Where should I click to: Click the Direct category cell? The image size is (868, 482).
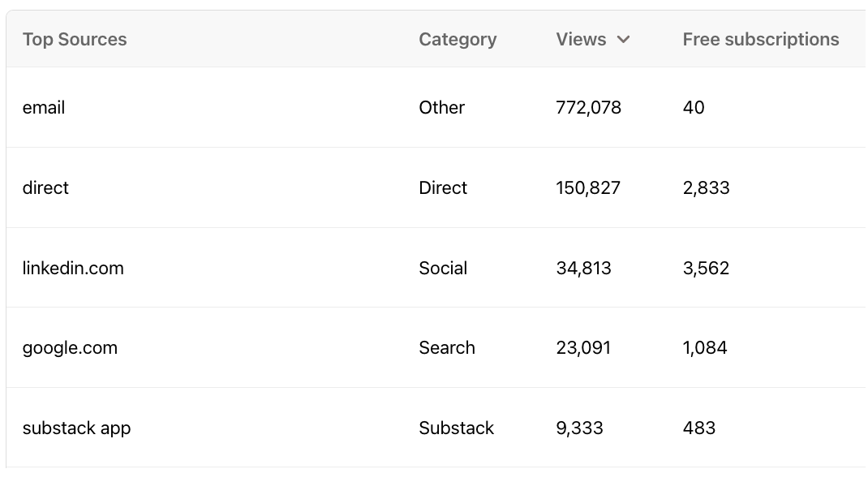[443, 187]
